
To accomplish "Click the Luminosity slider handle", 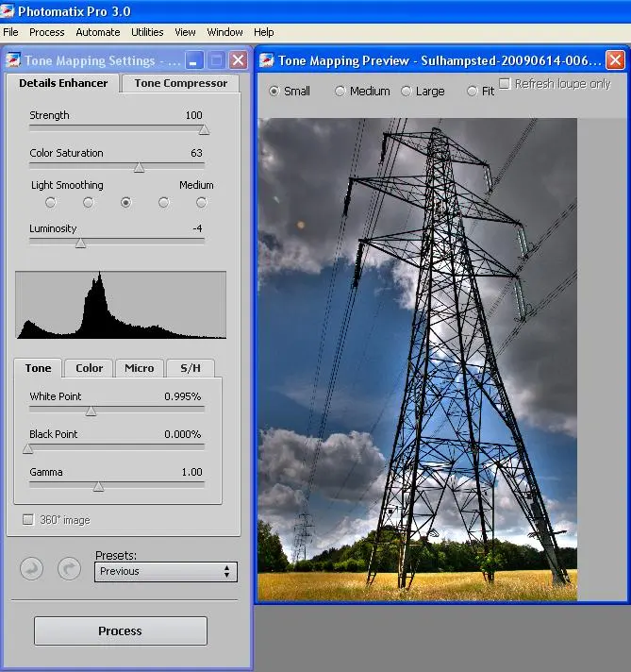I will [x=80, y=243].
